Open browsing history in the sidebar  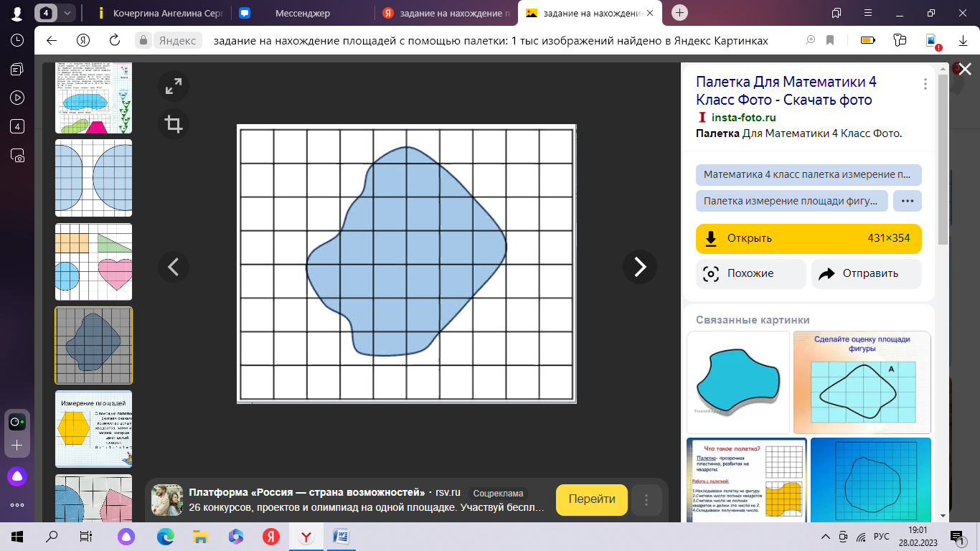[x=17, y=40]
